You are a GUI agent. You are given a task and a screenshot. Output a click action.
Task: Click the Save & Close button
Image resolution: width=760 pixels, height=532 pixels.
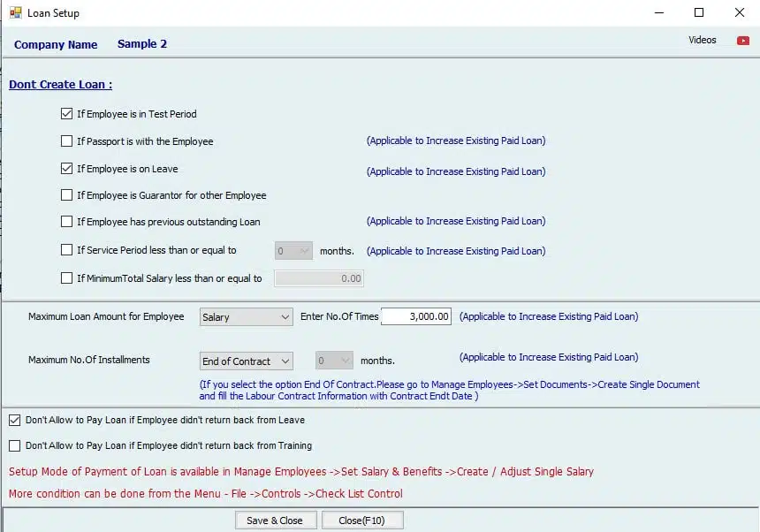tap(276, 521)
